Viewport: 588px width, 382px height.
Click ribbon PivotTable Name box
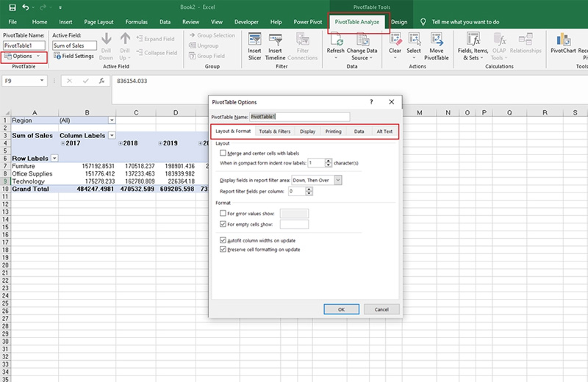[24, 46]
